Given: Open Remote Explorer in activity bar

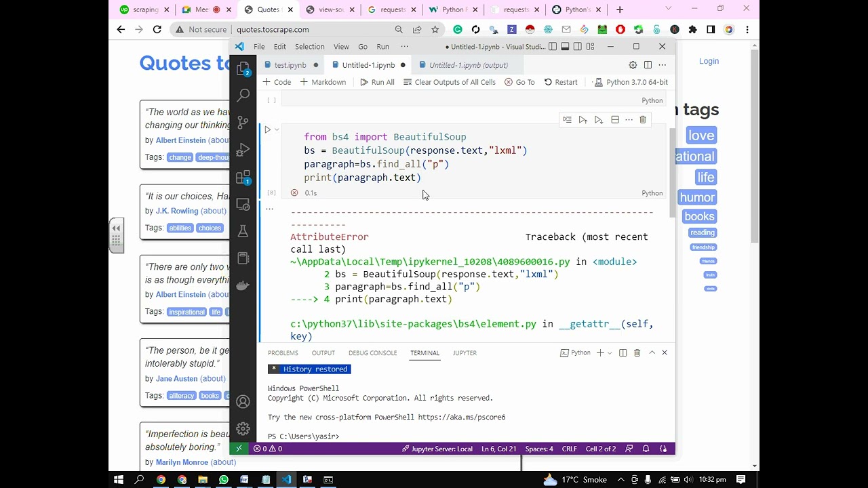Looking at the screenshot, I should point(243,204).
